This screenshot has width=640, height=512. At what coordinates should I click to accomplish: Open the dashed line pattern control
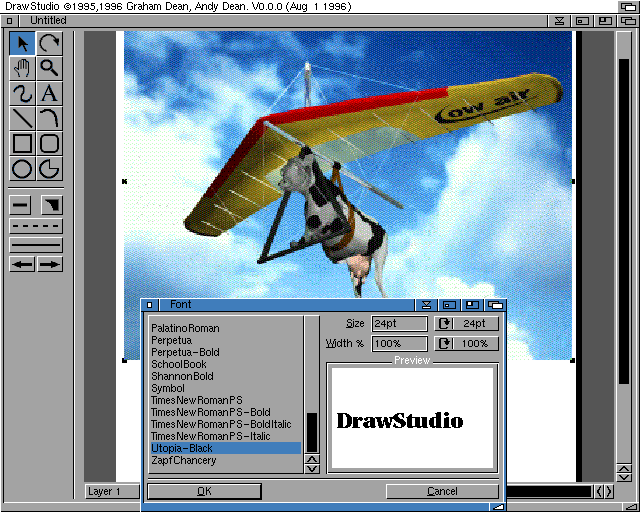pos(36,226)
